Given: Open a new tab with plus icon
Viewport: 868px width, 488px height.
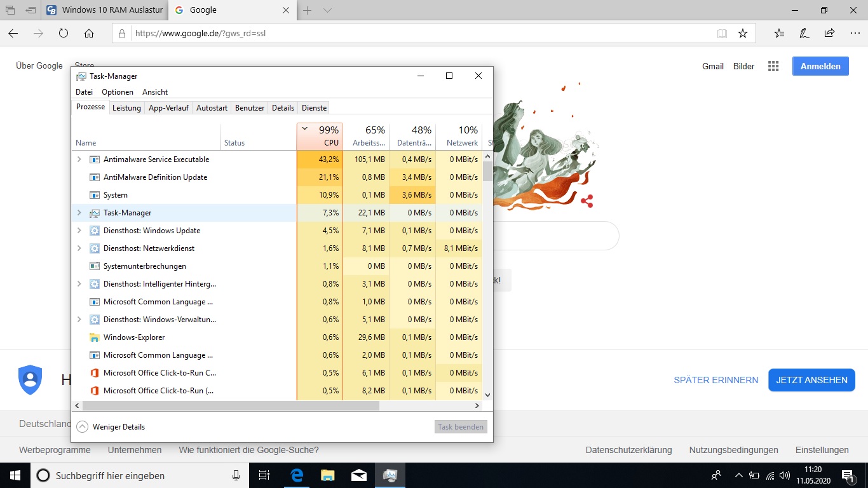Looking at the screenshot, I should [308, 10].
